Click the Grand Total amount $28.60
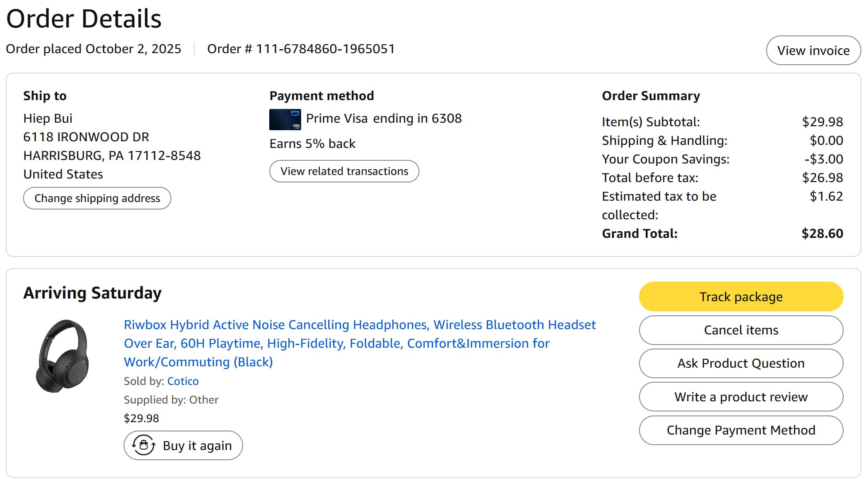This screenshot has height=485, width=868. pos(822,233)
